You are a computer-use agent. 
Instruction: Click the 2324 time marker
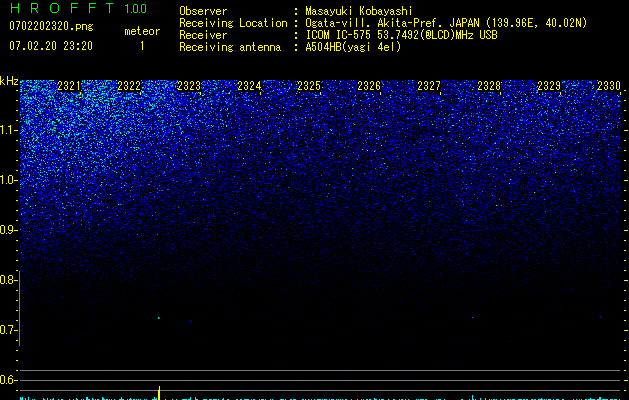point(249,85)
